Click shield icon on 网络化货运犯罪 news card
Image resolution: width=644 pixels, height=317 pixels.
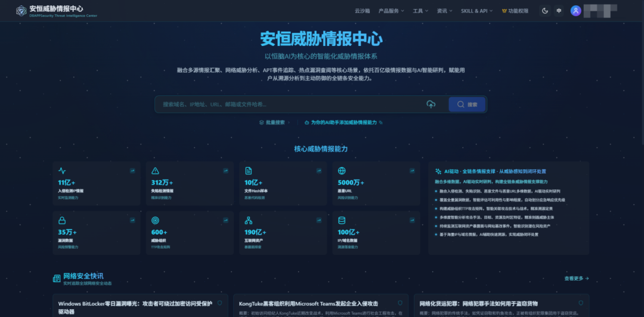pyautogui.click(x=581, y=303)
